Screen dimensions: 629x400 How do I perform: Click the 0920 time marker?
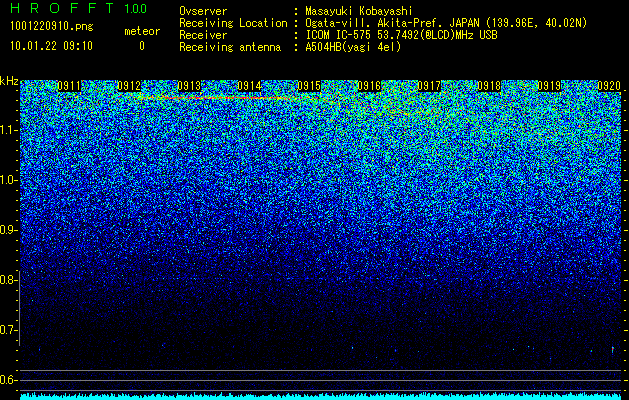tap(609, 86)
